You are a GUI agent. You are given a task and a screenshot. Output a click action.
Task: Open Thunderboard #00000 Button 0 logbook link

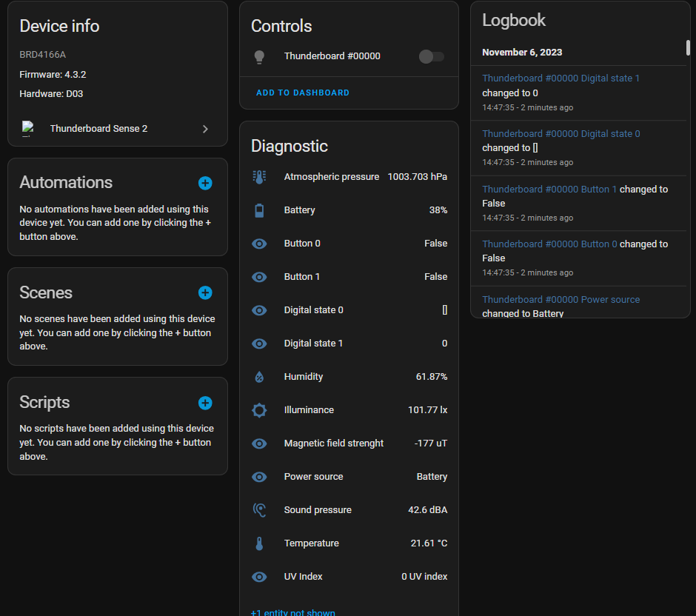549,244
